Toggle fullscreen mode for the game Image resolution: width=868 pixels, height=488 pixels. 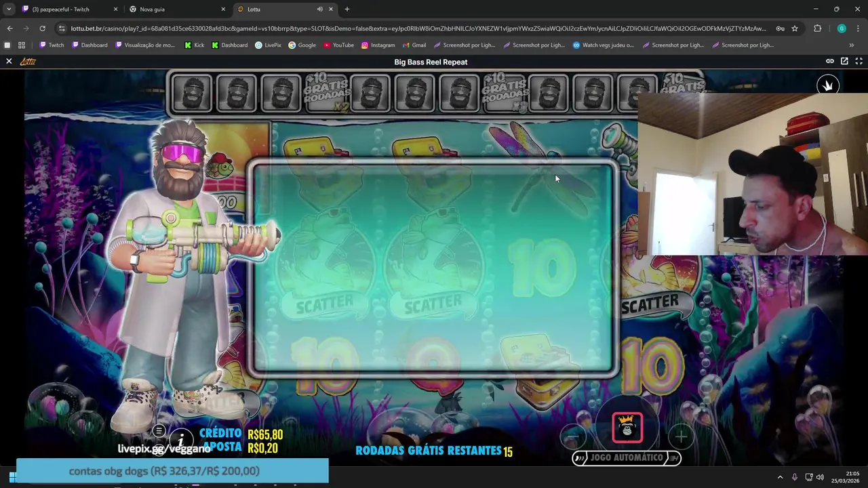[x=859, y=61]
